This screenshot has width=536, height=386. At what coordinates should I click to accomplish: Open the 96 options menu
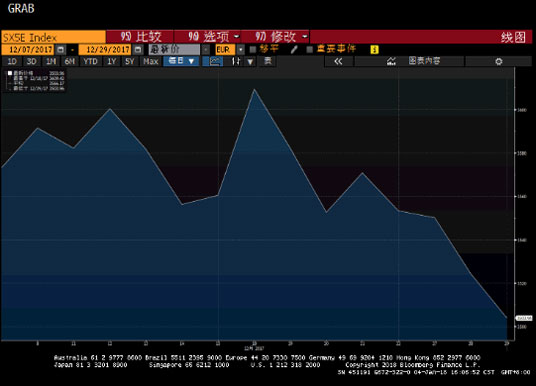click(208, 37)
